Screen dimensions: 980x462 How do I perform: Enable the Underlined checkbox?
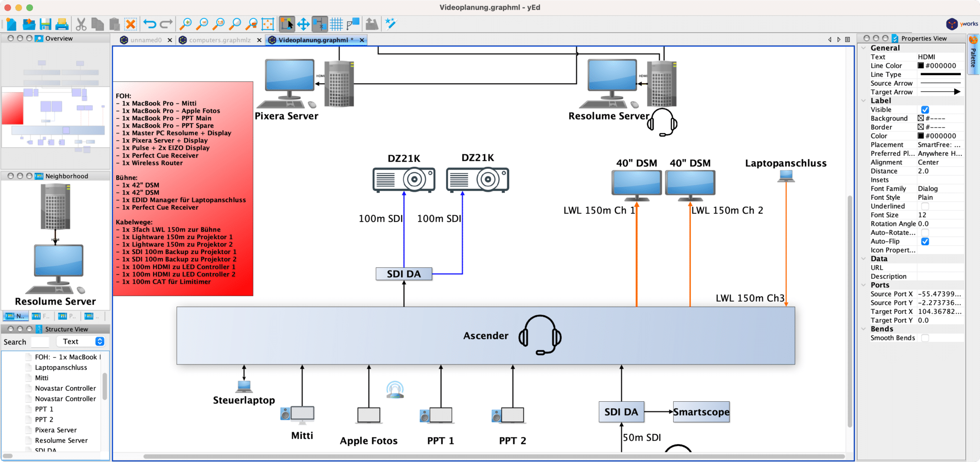[925, 206]
